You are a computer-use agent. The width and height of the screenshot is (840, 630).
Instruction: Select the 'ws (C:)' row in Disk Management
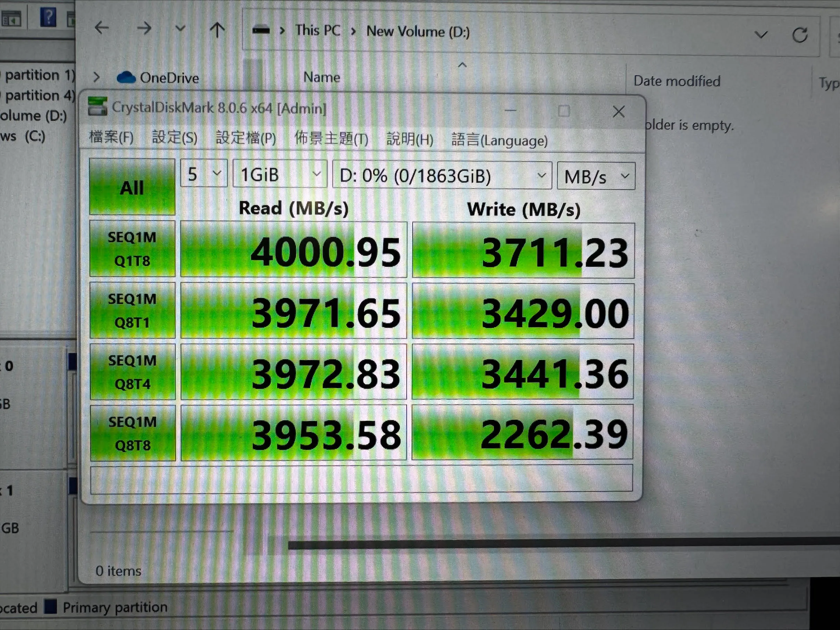pos(23,136)
